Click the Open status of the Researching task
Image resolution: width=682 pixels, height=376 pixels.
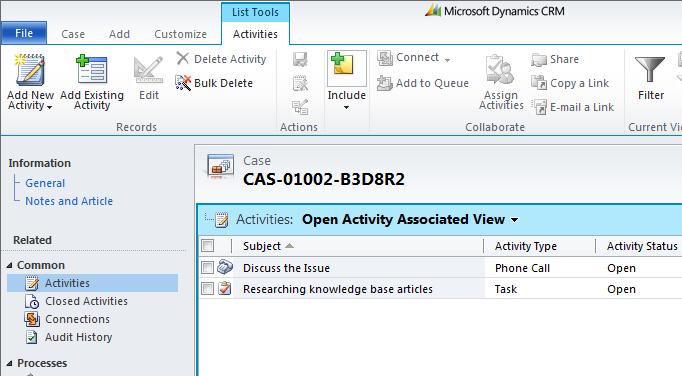621,289
